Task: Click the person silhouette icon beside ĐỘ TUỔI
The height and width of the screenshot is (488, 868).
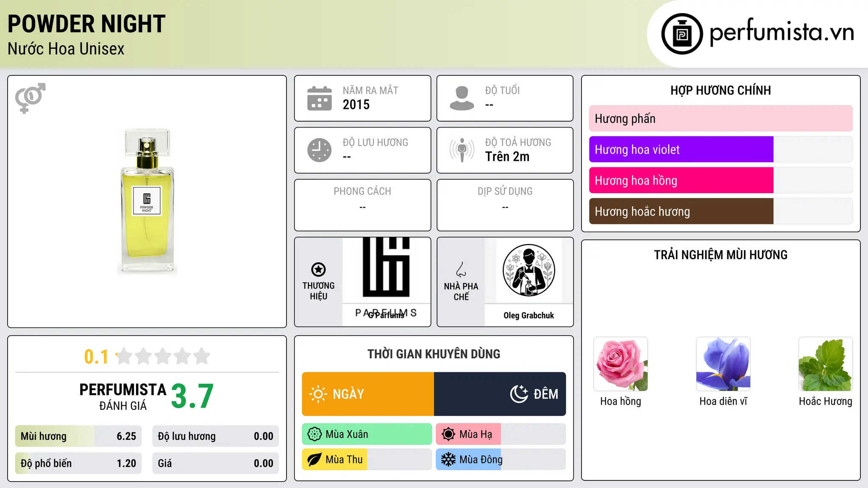Action: [462, 98]
